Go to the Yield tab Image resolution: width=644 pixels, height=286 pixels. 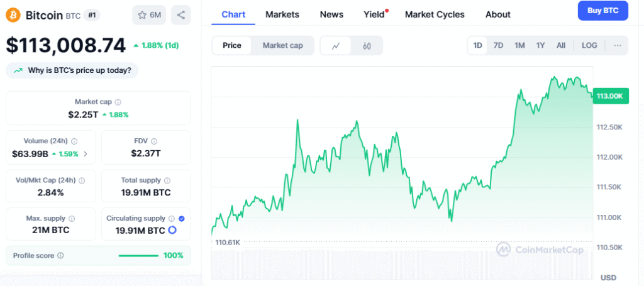click(x=374, y=14)
